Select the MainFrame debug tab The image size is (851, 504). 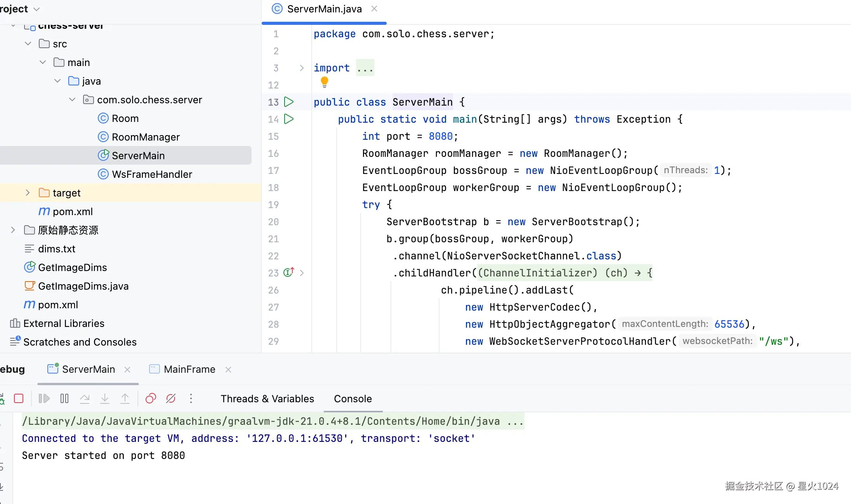[x=189, y=369]
